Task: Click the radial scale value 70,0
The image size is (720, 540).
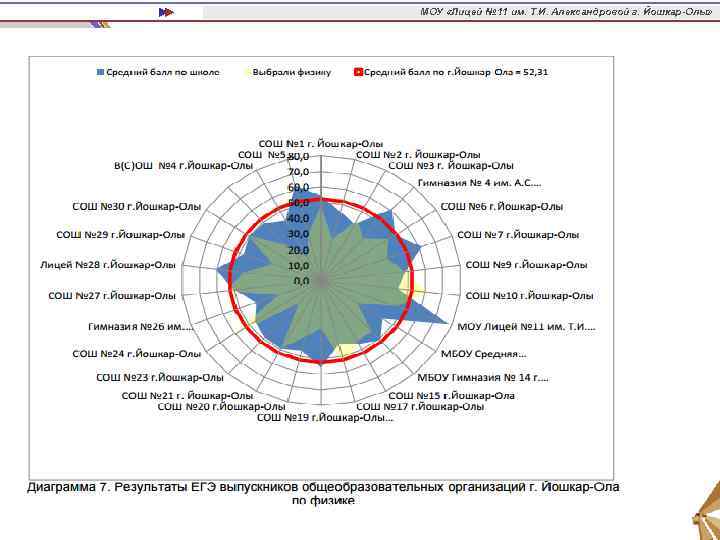Action: [x=298, y=172]
